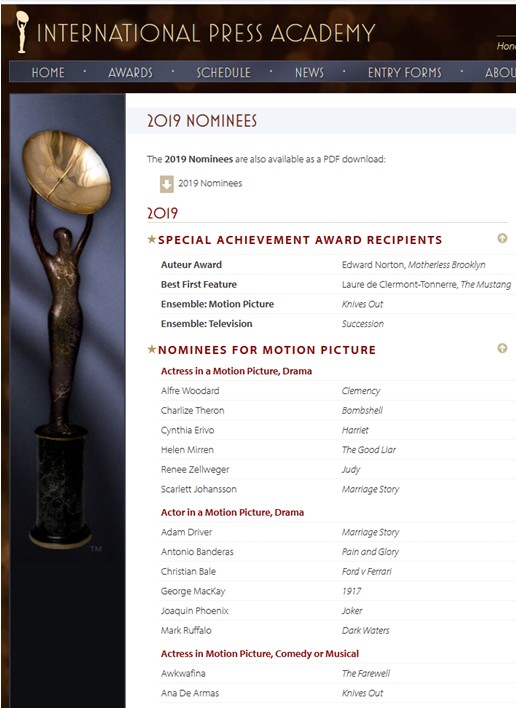The width and height of the screenshot is (516, 708).
Task: Click the PDF download arrow icon
Action: tap(167, 184)
